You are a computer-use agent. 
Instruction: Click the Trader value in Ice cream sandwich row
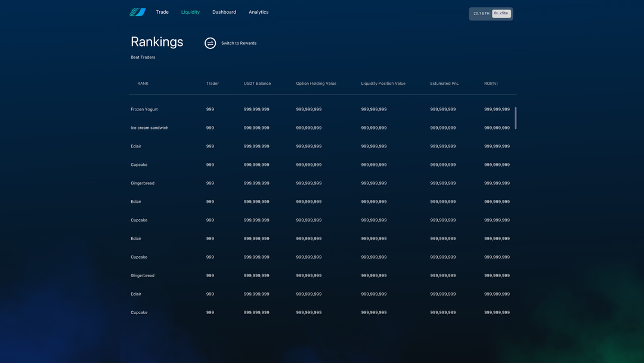click(210, 128)
